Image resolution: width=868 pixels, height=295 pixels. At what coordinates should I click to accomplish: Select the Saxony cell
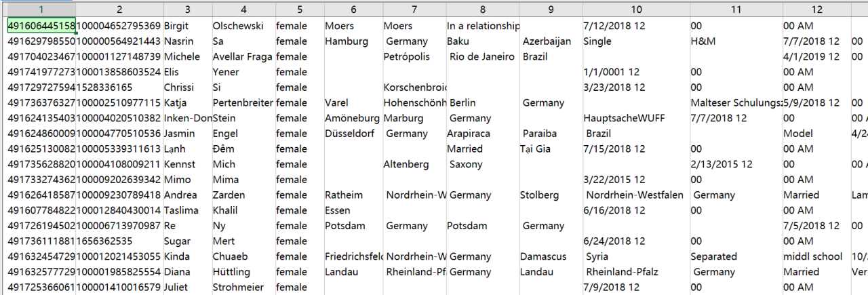483,164
